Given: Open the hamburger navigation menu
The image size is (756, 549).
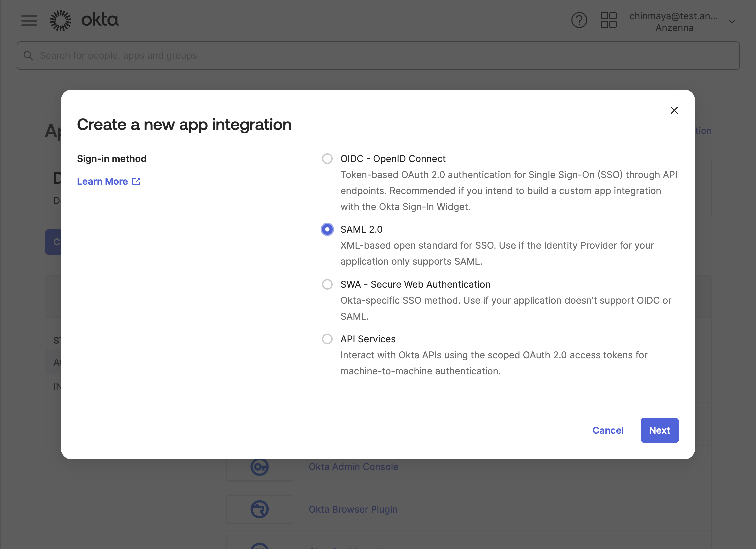Looking at the screenshot, I should tap(29, 21).
